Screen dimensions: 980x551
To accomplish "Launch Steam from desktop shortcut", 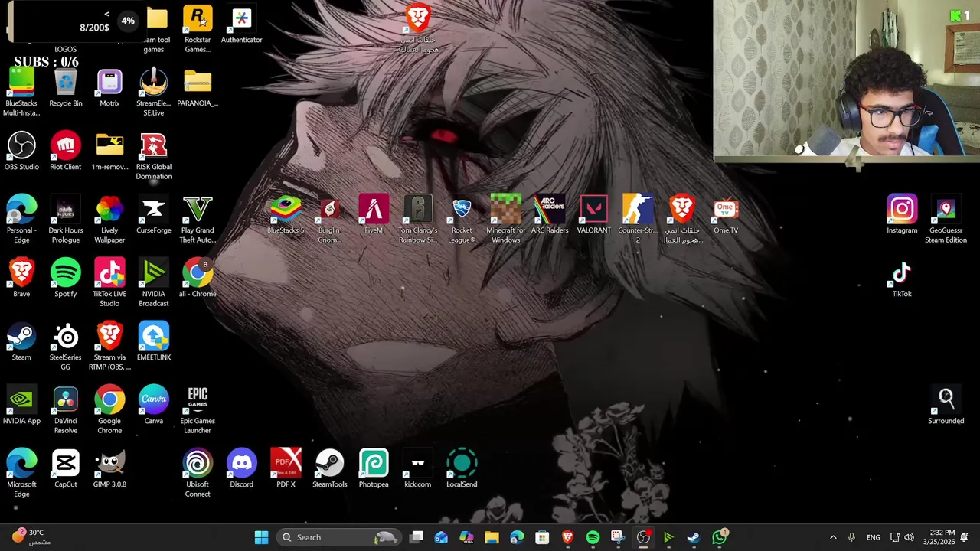I will pos(21,341).
